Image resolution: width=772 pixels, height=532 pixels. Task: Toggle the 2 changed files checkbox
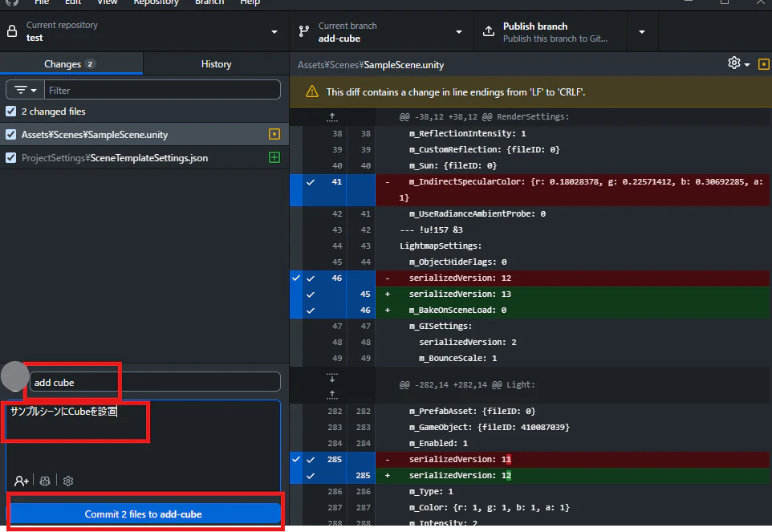tap(10, 112)
